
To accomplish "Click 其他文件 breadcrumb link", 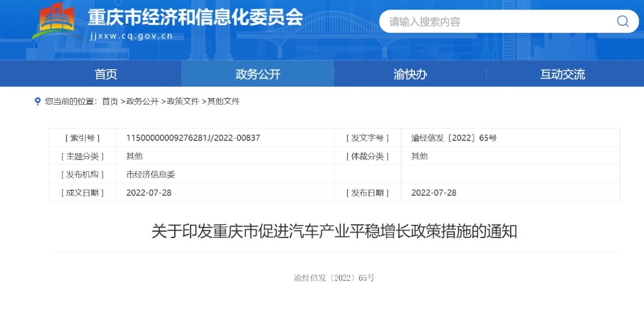I will pos(223,101).
